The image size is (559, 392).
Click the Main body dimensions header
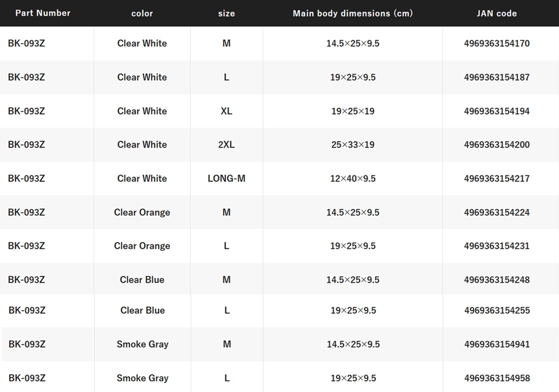(353, 13)
